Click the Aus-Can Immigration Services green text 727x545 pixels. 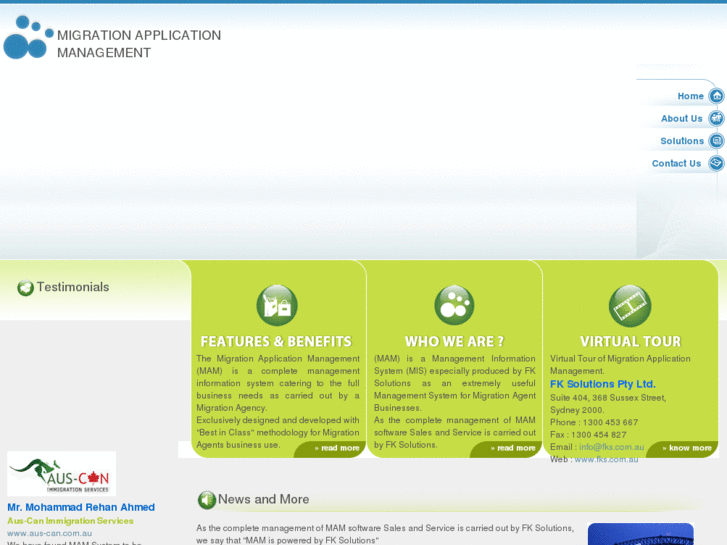[x=70, y=520]
